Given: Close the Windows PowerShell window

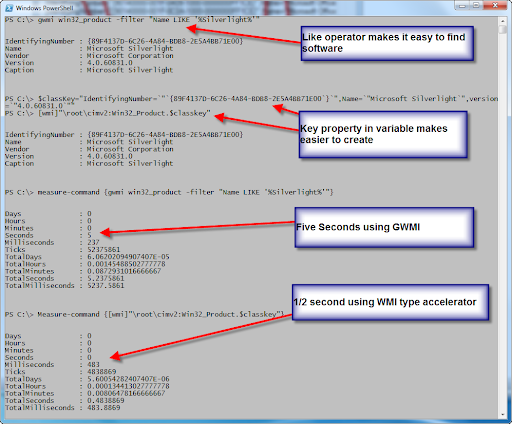Looking at the screenshot, I should 495,5.
